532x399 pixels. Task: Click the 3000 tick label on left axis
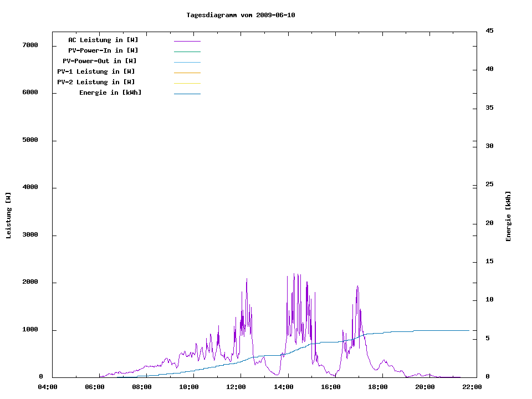30,235
